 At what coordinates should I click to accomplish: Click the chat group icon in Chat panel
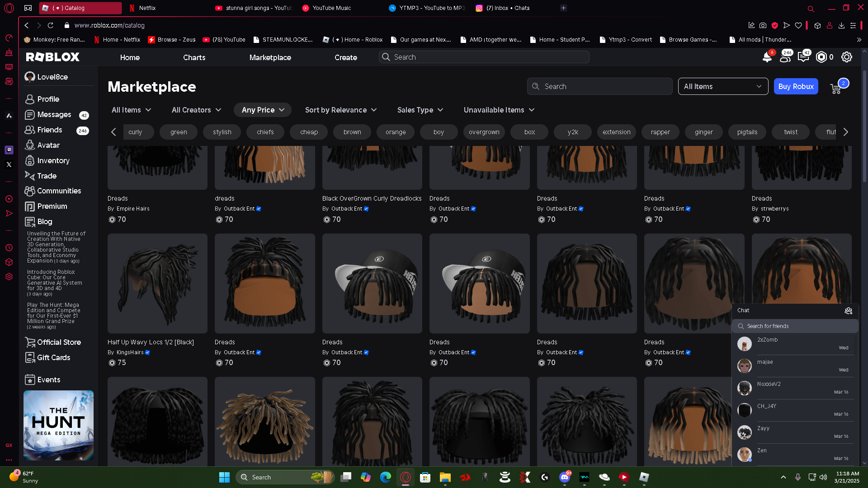[848, 310]
